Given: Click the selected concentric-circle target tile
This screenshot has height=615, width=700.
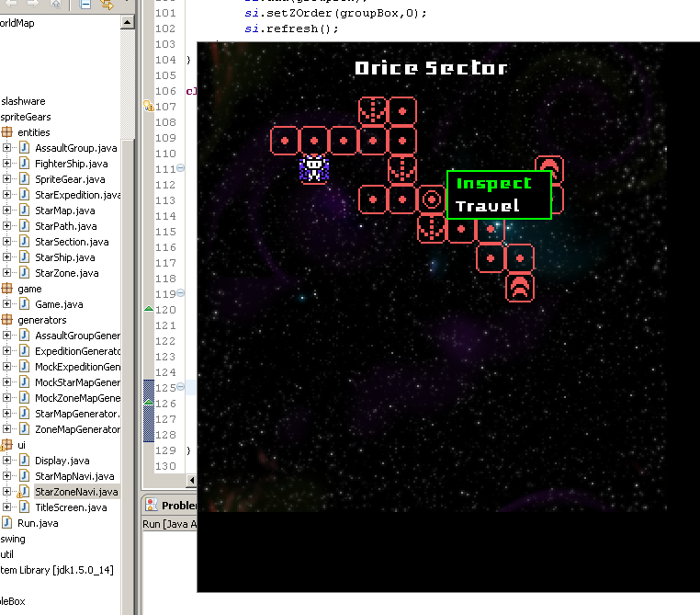Looking at the screenshot, I should [x=431, y=199].
